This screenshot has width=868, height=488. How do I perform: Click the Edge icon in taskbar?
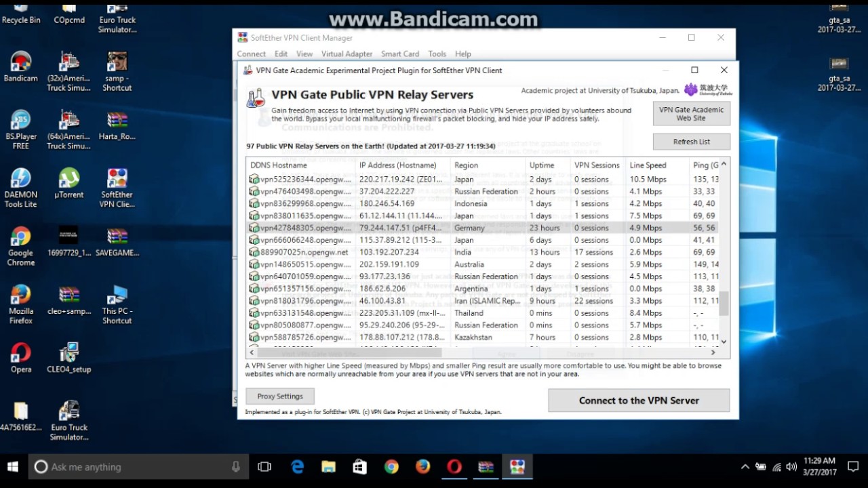click(x=297, y=466)
